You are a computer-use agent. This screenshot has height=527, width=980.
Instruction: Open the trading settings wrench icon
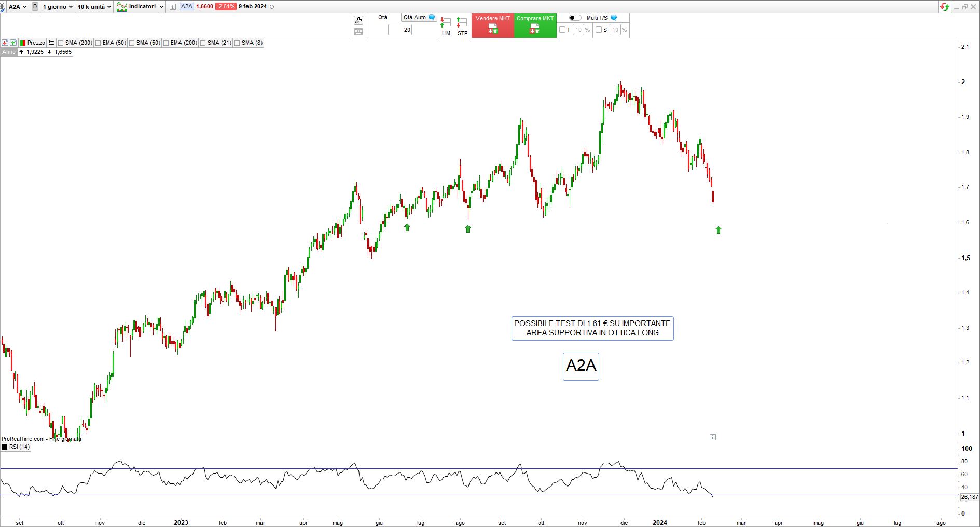[x=358, y=20]
